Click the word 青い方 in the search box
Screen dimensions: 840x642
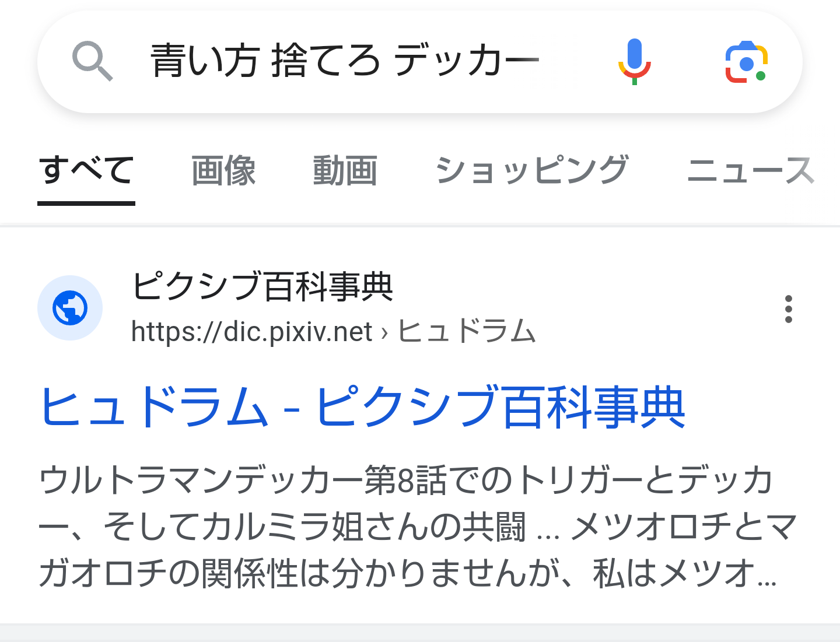204,61
